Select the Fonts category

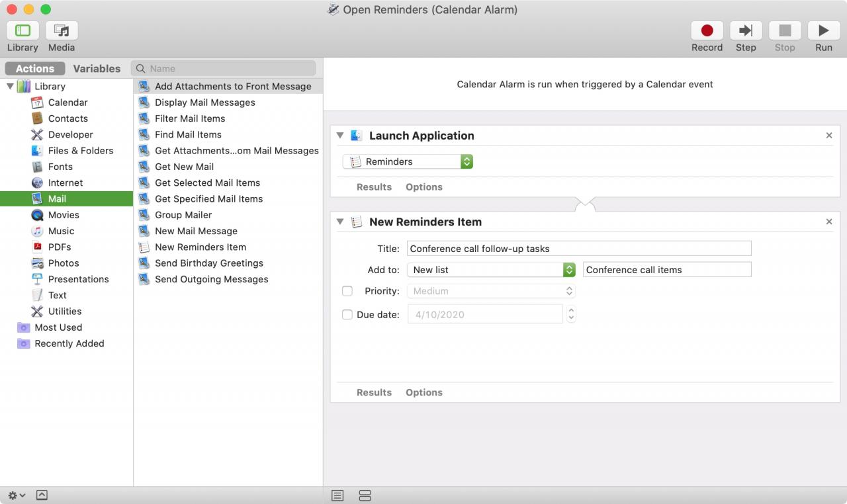point(66,167)
